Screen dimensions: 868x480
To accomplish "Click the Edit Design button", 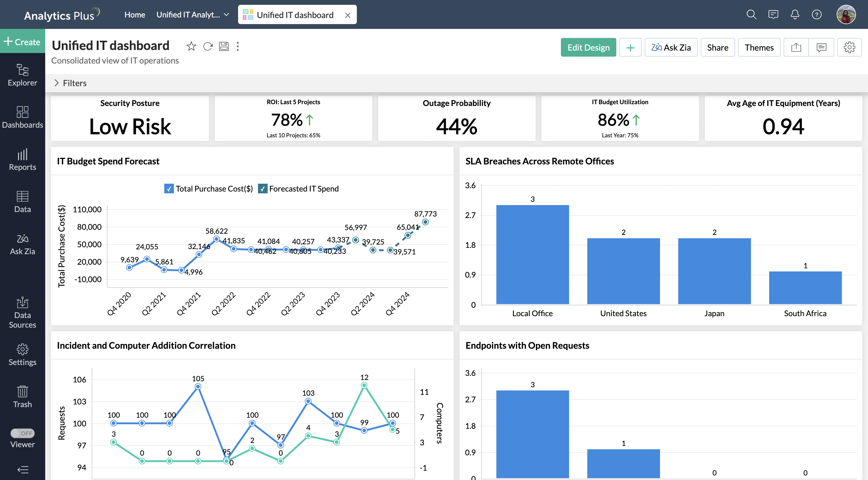I will 588,48.
